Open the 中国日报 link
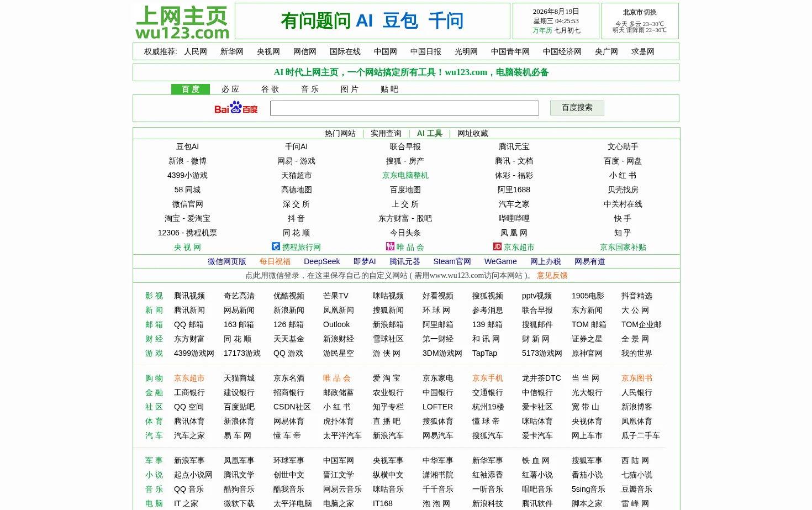Viewport: 812px width, 510px height. click(x=426, y=52)
